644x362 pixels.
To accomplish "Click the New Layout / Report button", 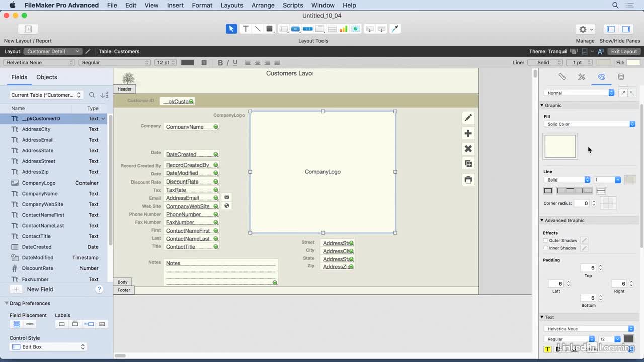I will [x=28, y=29].
